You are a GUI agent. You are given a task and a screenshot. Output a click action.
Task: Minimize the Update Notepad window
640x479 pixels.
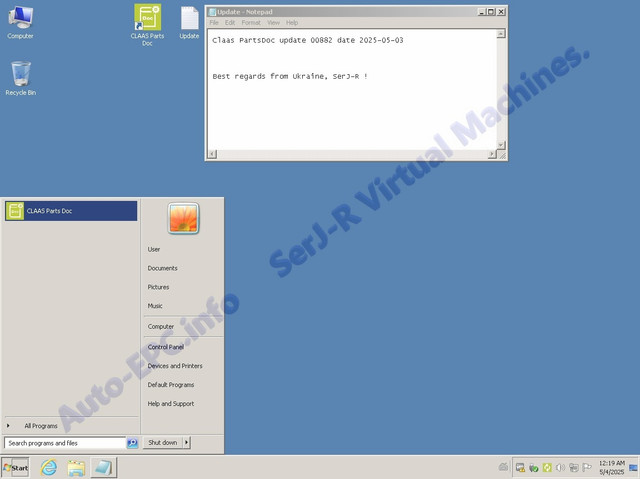click(482, 12)
